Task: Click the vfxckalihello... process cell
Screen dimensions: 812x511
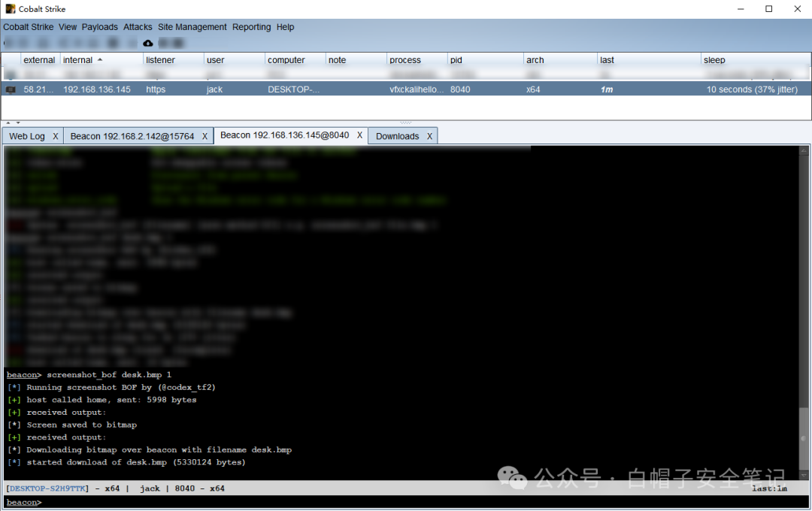Action: pyautogui.click(x=417, y=89)
